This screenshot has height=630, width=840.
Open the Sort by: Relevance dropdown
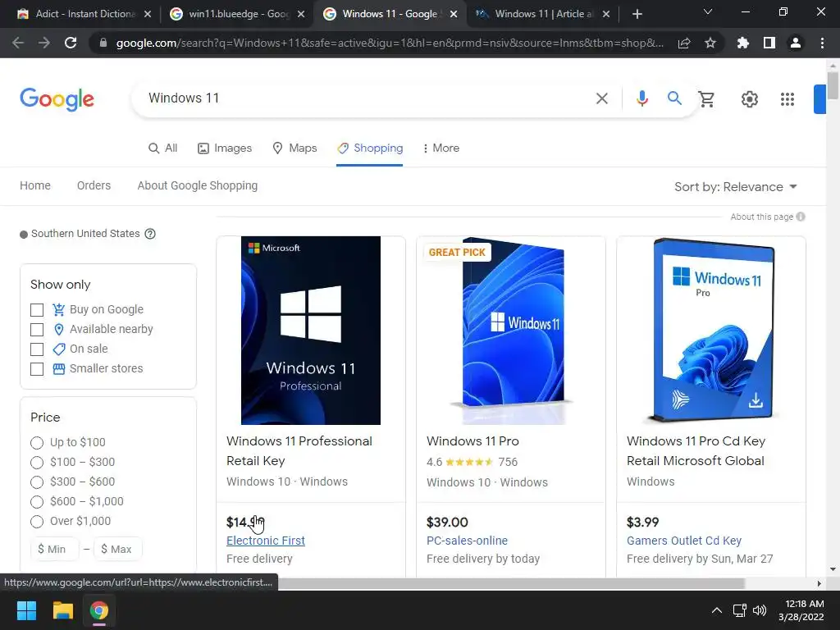click(736, 186)
